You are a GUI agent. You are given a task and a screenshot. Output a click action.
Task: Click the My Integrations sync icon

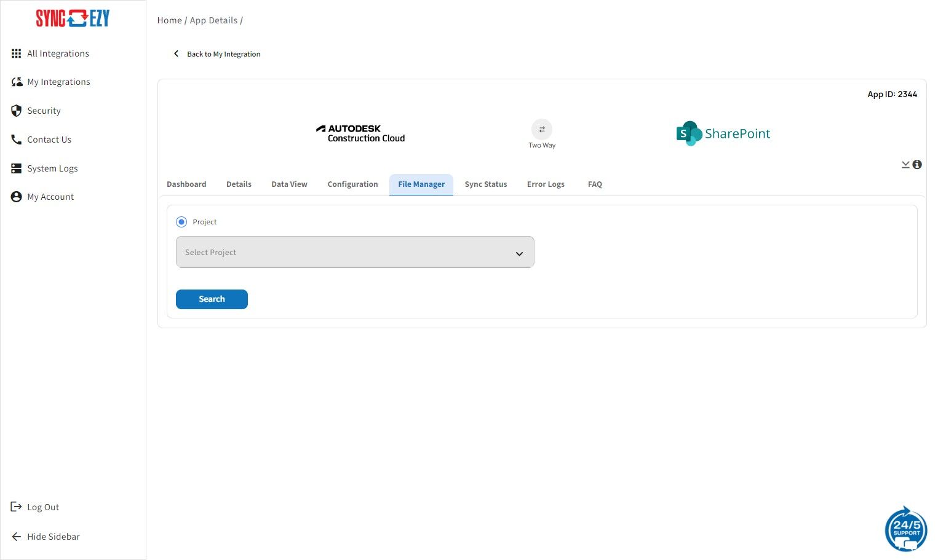pos(17,82)
